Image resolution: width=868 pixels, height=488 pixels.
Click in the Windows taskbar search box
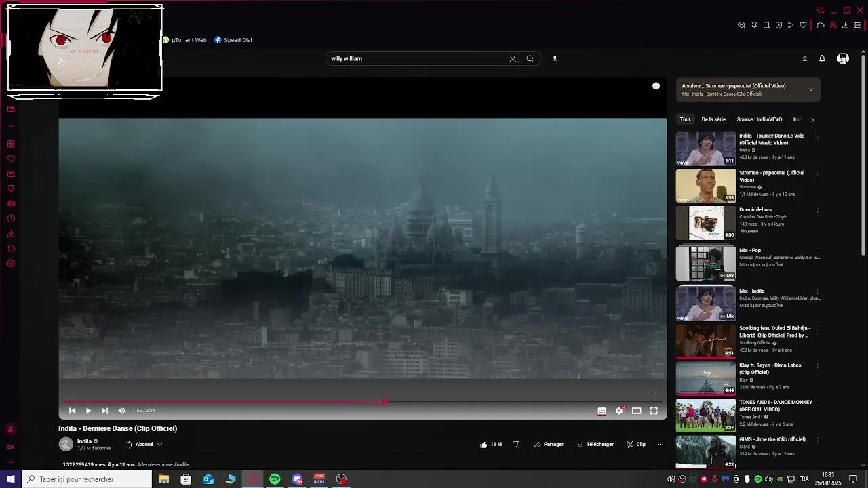pos(87,479)
